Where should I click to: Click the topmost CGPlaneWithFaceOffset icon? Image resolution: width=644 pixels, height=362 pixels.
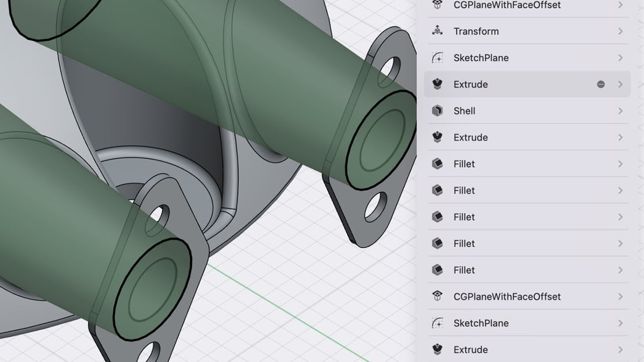click(x=437, y=5)
